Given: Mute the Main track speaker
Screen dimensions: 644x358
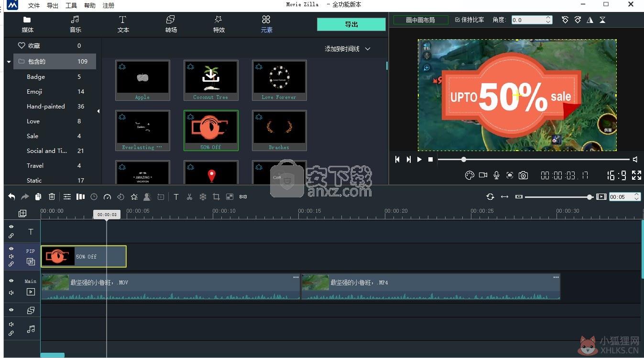Looking at the screenshot, I should [11, 293].
